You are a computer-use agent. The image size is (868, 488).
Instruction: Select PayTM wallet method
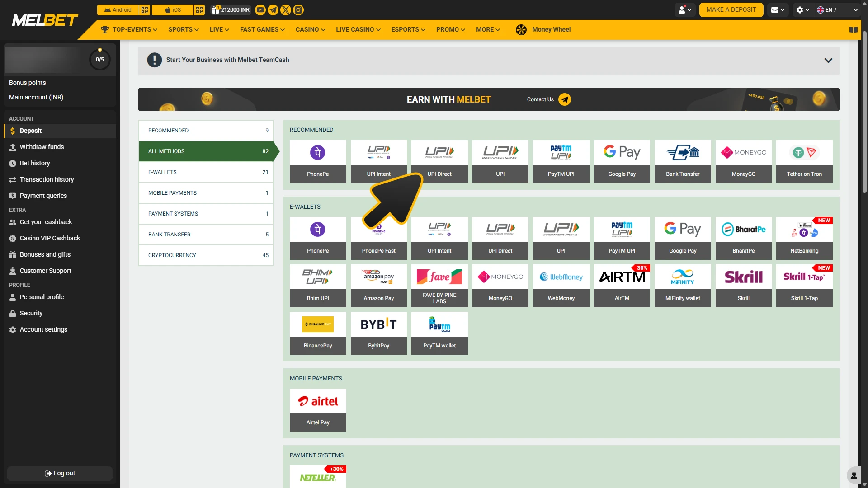439,333
